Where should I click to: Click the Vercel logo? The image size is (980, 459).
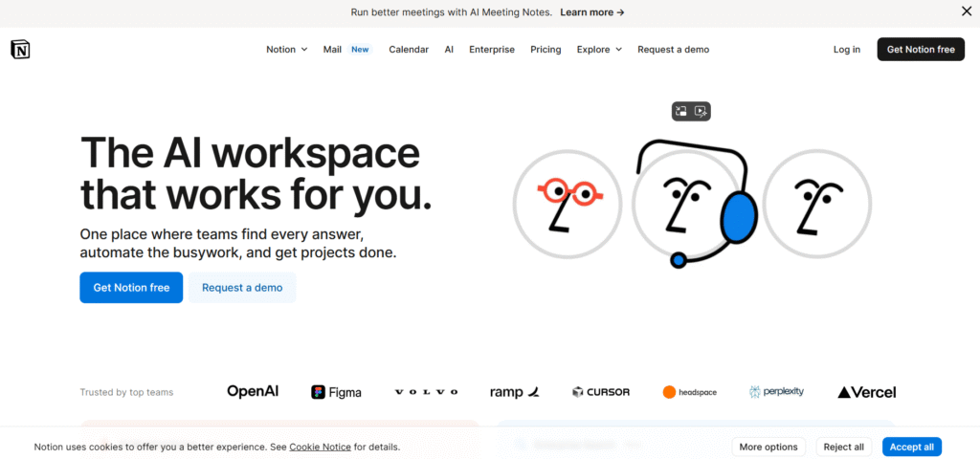coord(866,392)
